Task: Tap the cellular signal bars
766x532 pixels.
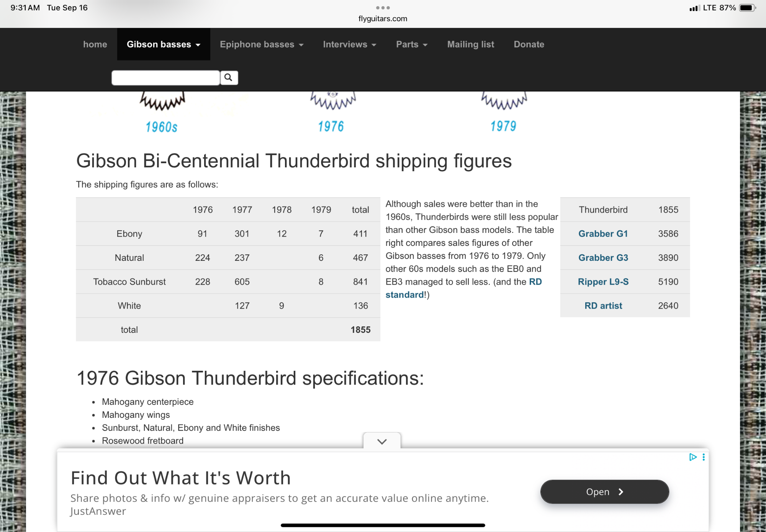Action: [x=694, y=8]
